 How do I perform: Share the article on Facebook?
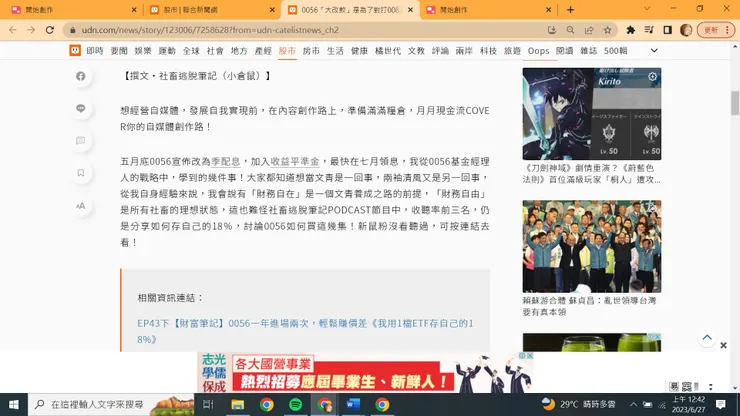[81, 76]
